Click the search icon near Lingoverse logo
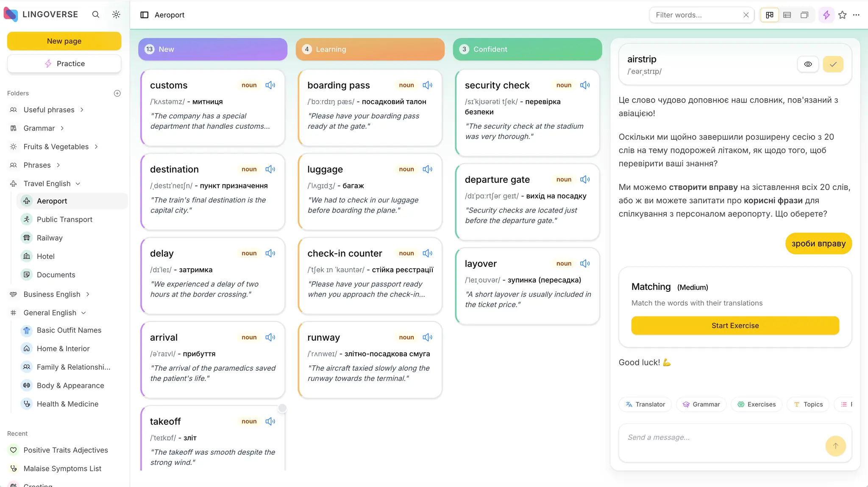868x487 pixels. (96, 14)
